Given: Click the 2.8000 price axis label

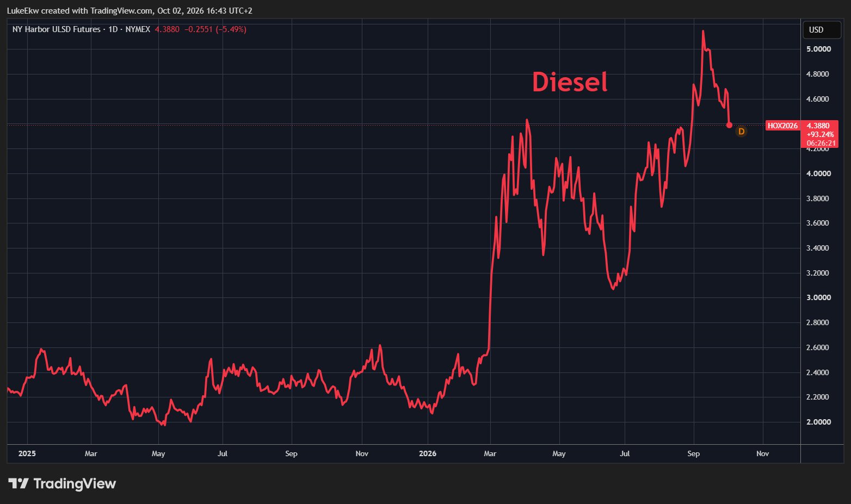Looking at the screenshot, I should click(x=817, y=322).
